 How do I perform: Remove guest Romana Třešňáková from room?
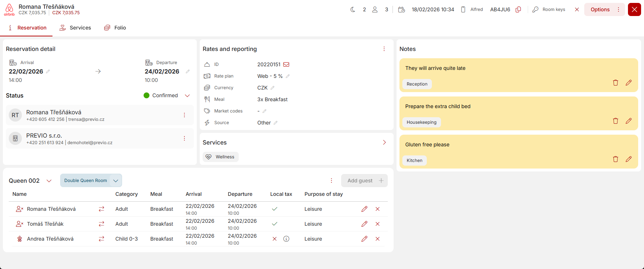[x=378, y=209]
